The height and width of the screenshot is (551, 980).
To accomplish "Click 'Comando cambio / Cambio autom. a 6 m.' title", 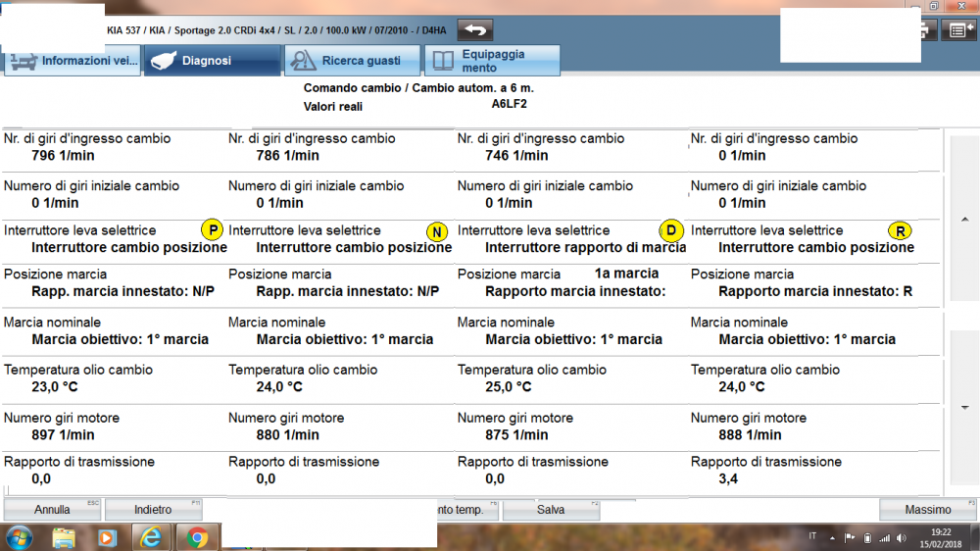I will [x=418, y=88].
